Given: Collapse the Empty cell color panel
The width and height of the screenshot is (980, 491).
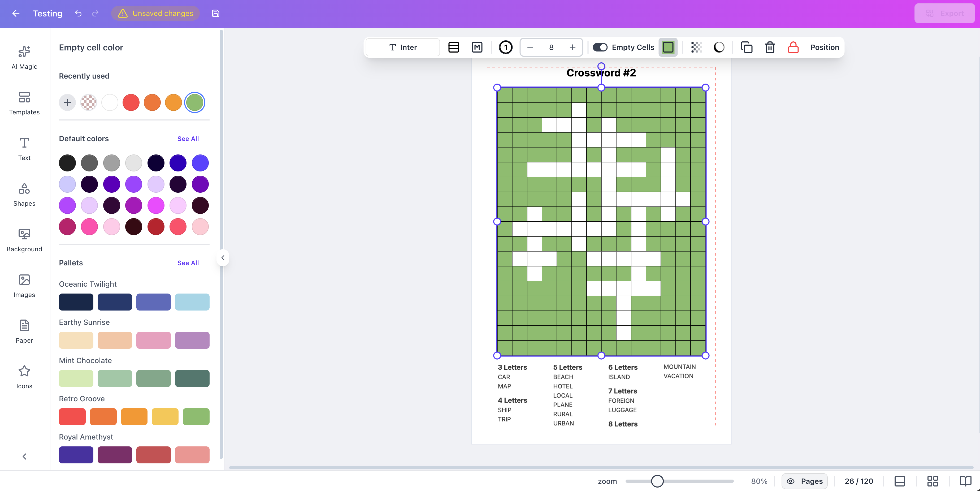Looking at the screenshot, I should 223,258.
